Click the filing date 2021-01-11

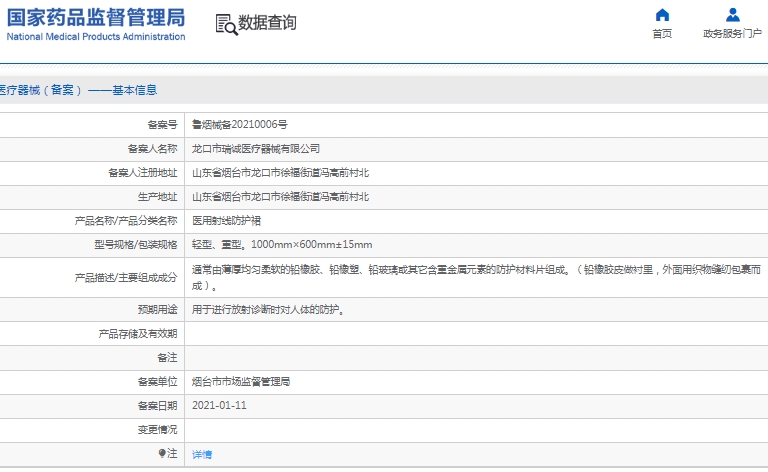pyautogui.click(x=219, y=406)
